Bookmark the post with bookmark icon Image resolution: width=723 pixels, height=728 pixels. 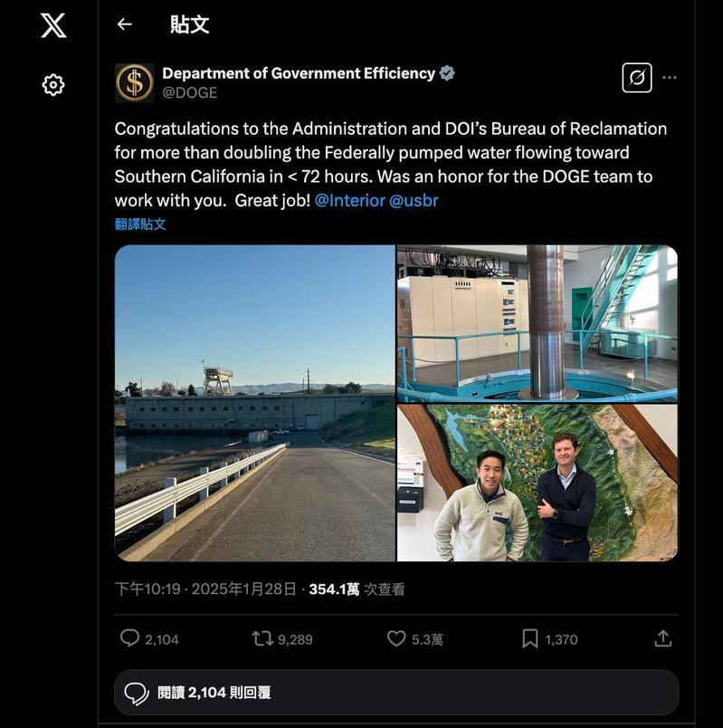[x=530, y=638]
